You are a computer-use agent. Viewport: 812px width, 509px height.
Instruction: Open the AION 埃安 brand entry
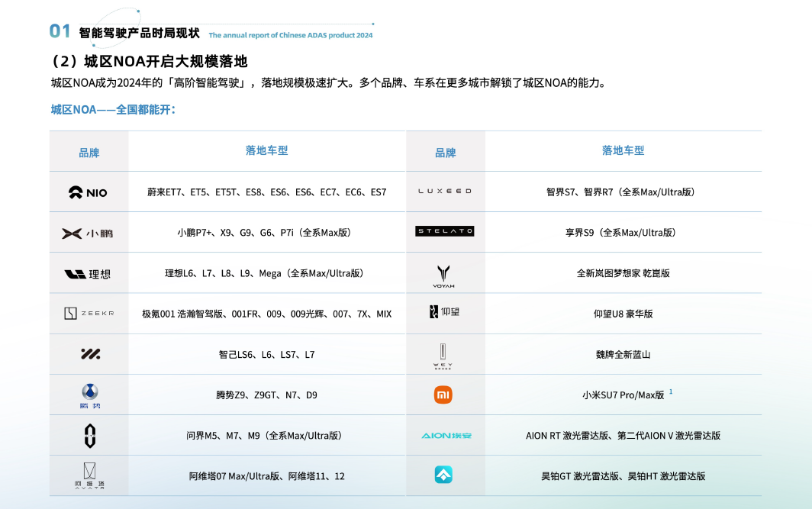pos(445,435)
